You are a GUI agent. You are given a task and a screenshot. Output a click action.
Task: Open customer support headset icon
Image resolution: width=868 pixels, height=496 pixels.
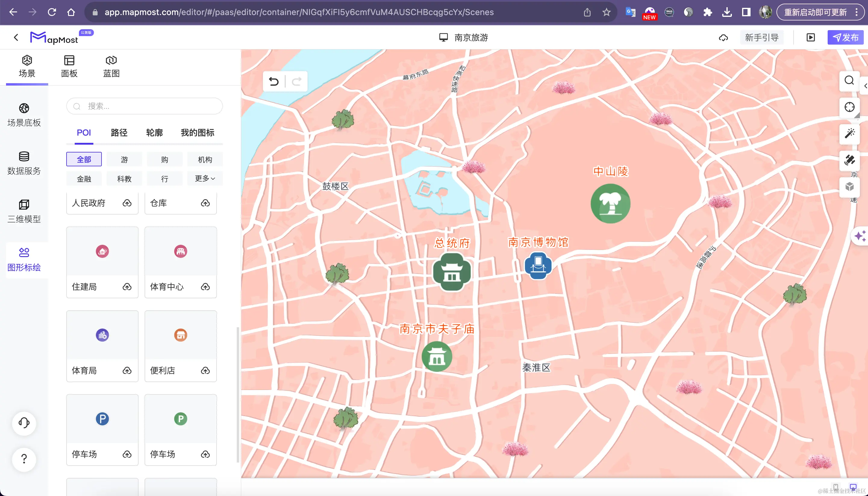pos(24,423)
